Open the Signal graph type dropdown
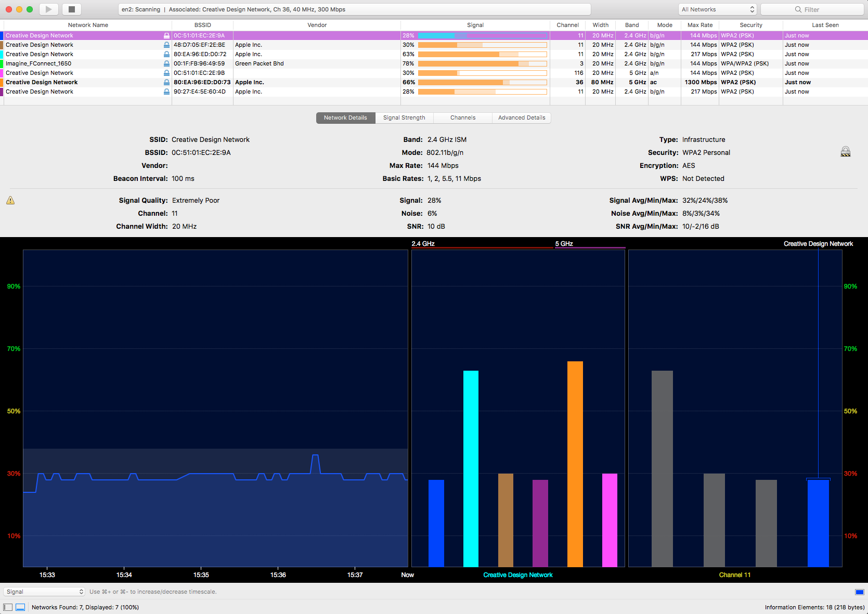 click(45, 592)
